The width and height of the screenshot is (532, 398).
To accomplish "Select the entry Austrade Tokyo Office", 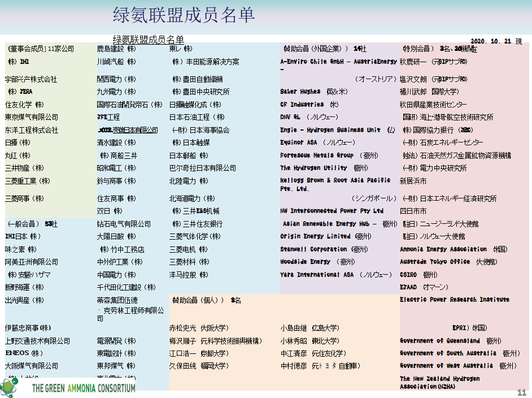I will click(x=435, y=262).
